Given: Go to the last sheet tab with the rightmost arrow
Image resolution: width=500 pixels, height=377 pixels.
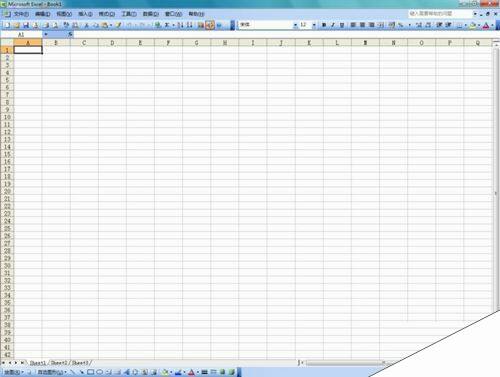Looking at the screenshot, I should point(22,363).
